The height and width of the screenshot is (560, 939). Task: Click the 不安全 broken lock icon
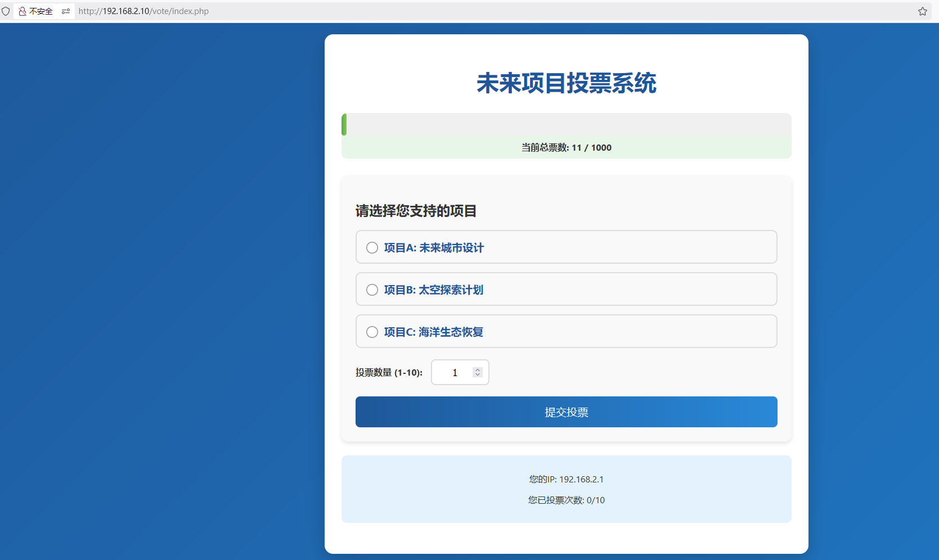[x=23, y=11]
